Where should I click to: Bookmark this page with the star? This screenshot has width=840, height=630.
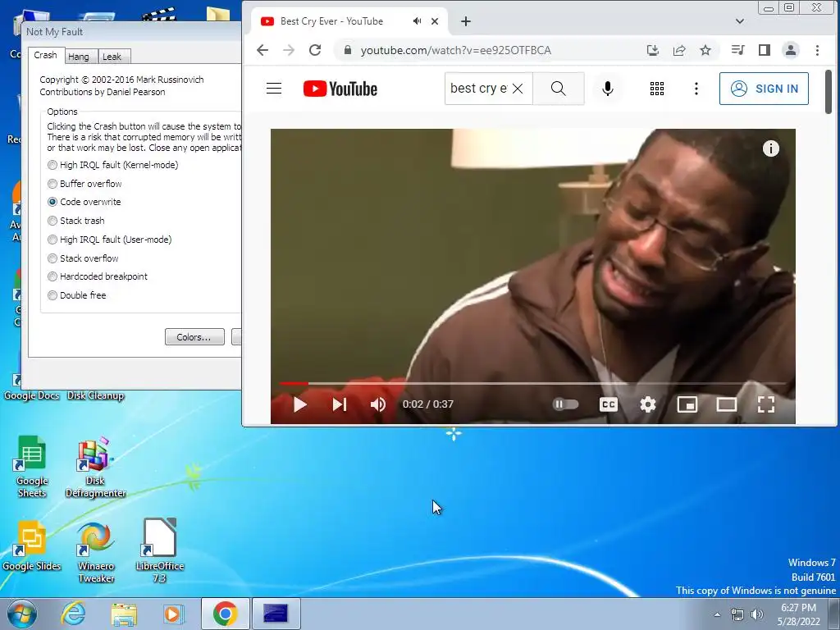(x=705, y=50)
